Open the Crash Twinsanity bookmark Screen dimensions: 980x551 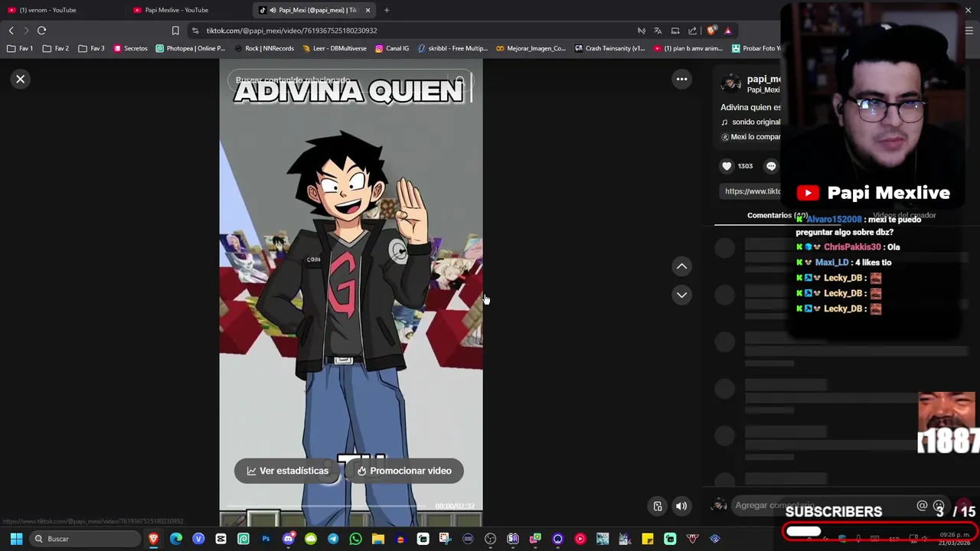click(x=610, y=48)
